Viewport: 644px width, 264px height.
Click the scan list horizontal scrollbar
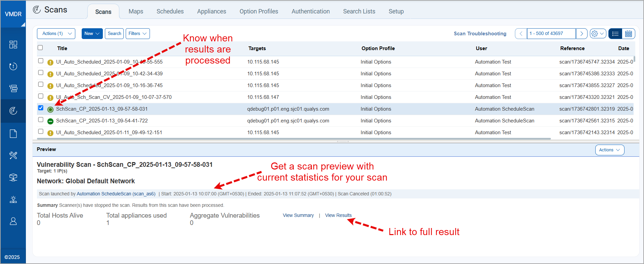click(x=294, y=139)
